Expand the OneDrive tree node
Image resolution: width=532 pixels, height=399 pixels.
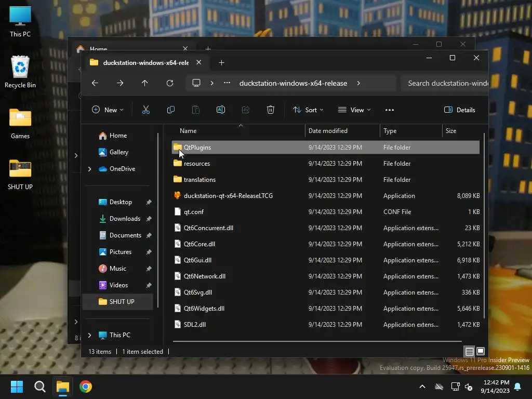pyautogui.click(x=89, y=169)
